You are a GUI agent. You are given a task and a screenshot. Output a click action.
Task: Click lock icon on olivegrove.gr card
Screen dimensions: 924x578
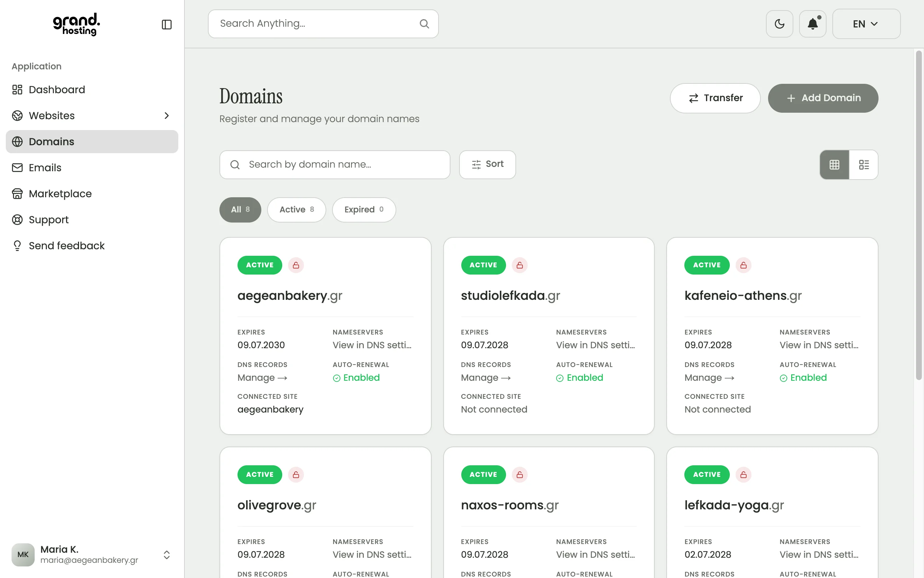296,474
